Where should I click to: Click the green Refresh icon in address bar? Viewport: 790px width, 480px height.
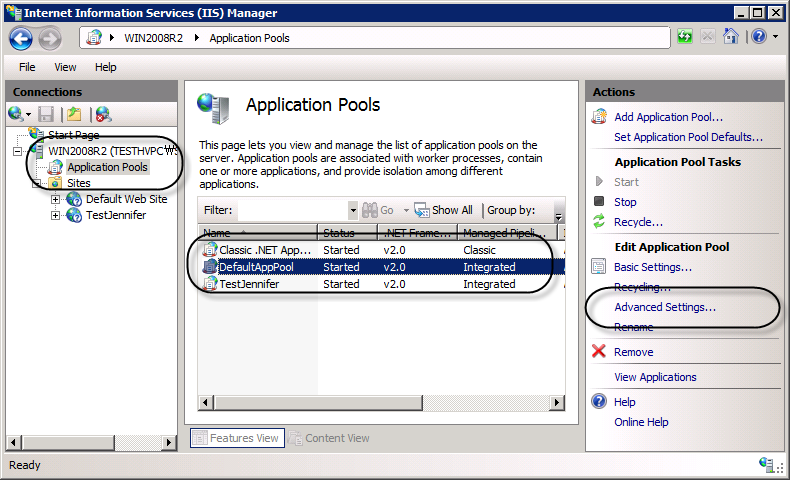click(x=685, y=37)
